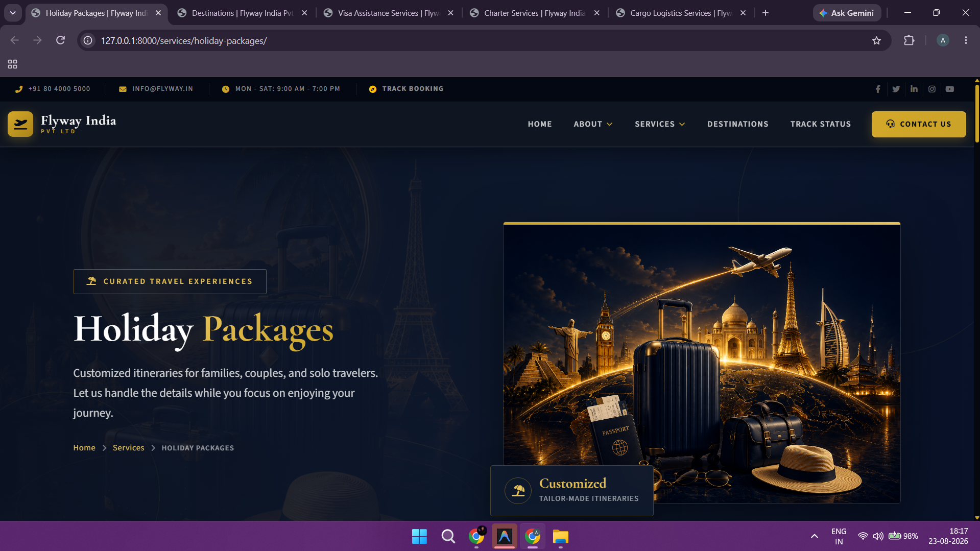Reload the current page
Screen dimensions: 980x551
[60, 40]
